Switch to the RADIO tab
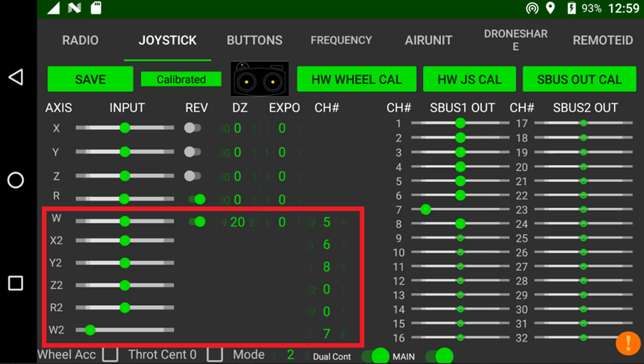The width and height of the screenshot is (644, 364). pos(80,40)
